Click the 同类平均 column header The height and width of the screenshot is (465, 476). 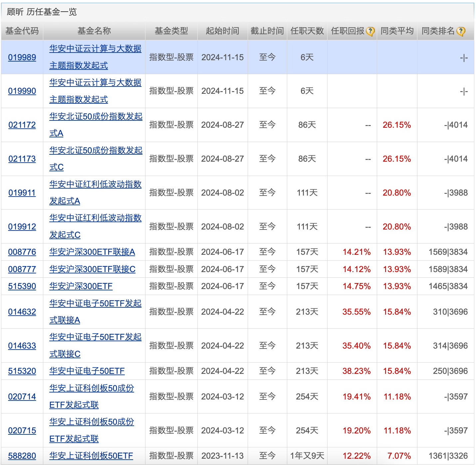coord(397,31)
